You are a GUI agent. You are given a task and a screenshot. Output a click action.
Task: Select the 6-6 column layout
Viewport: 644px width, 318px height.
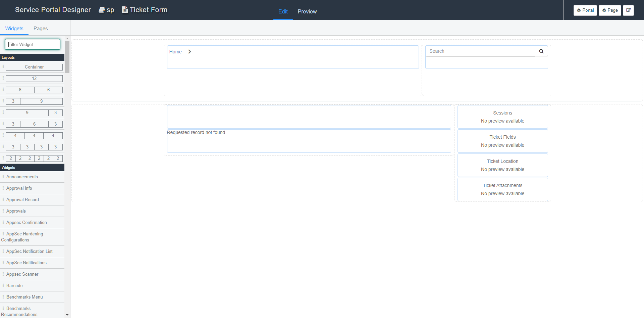34,90
